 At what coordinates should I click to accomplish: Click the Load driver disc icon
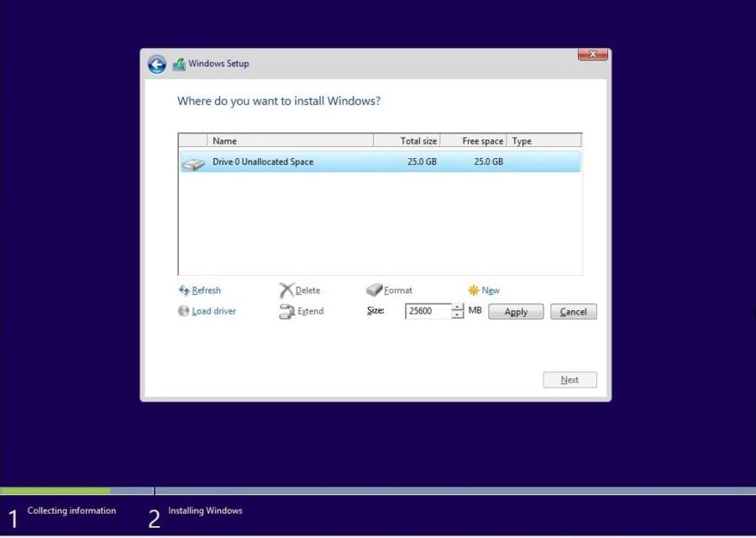click(183, 311)
